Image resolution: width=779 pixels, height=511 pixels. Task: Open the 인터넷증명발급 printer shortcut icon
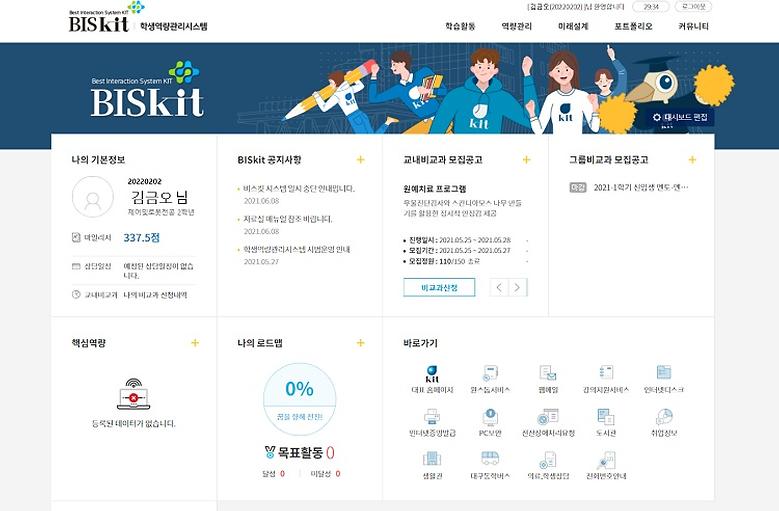[432, 416]
